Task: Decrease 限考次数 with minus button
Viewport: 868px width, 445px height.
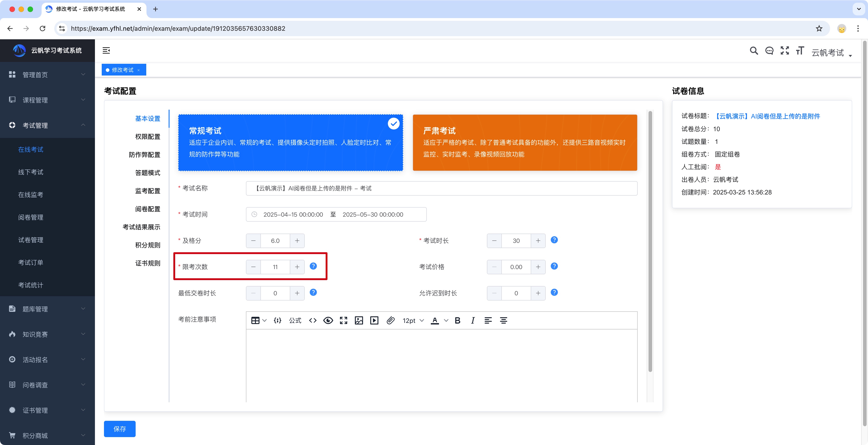Action: point(253,267)
